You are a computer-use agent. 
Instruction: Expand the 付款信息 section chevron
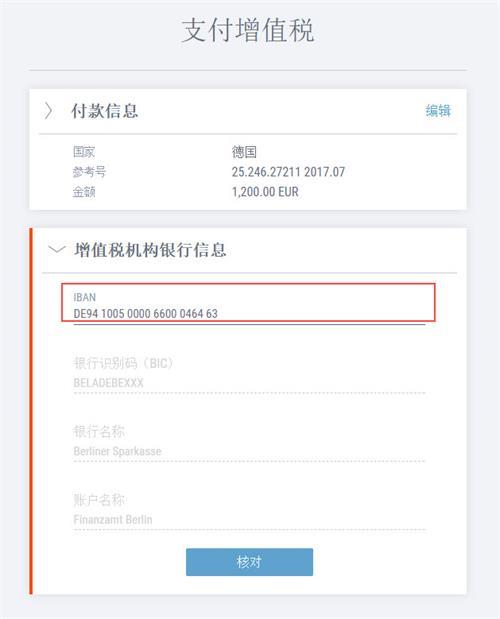[x=48, y=111]
